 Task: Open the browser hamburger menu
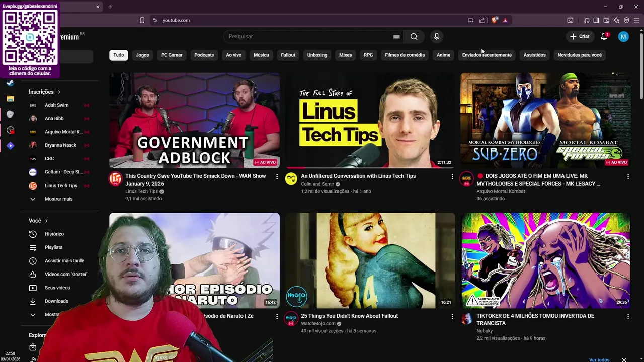coord(636,20)
